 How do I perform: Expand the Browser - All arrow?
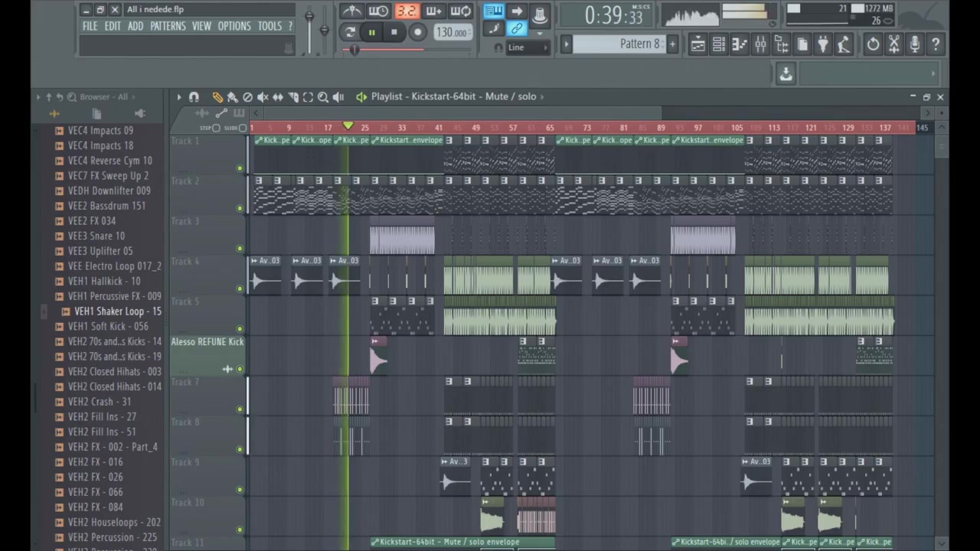click(x=134, y=97)
